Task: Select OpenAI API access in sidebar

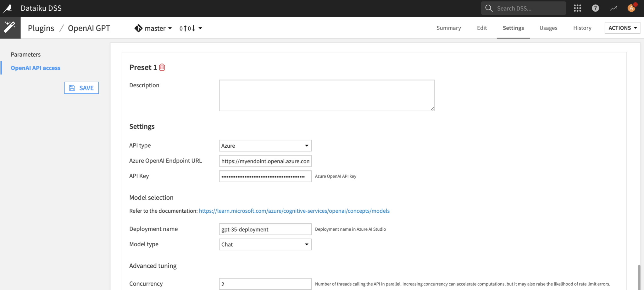Action: [36, 68]
